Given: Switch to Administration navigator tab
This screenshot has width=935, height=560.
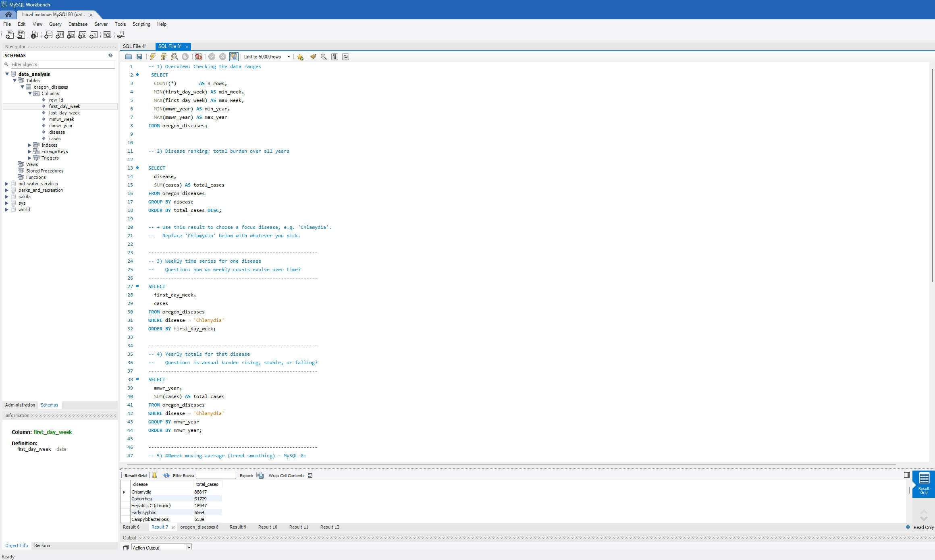Looking at the screenshot, I should click(x=20, y=405).
